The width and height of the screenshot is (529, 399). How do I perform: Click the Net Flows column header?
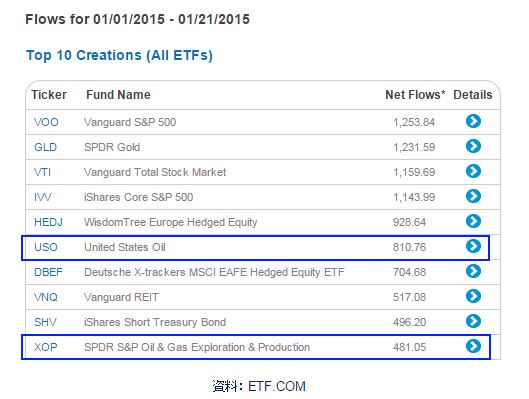click(415, 95)
